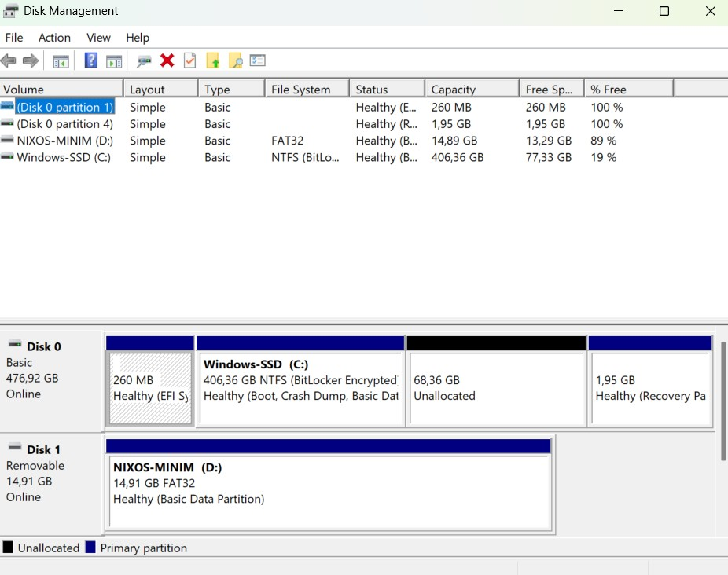Select NIXOS-MINIM (D:) in the volume list
The width and height of the screenshot is (728, 575).
[x=64, y=141]
